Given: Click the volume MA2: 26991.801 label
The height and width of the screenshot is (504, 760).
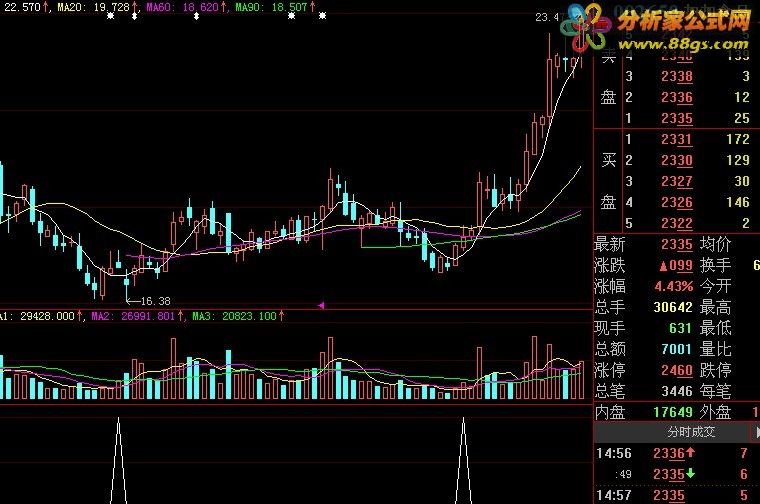Looking at the screenshot, I should 137,316.
